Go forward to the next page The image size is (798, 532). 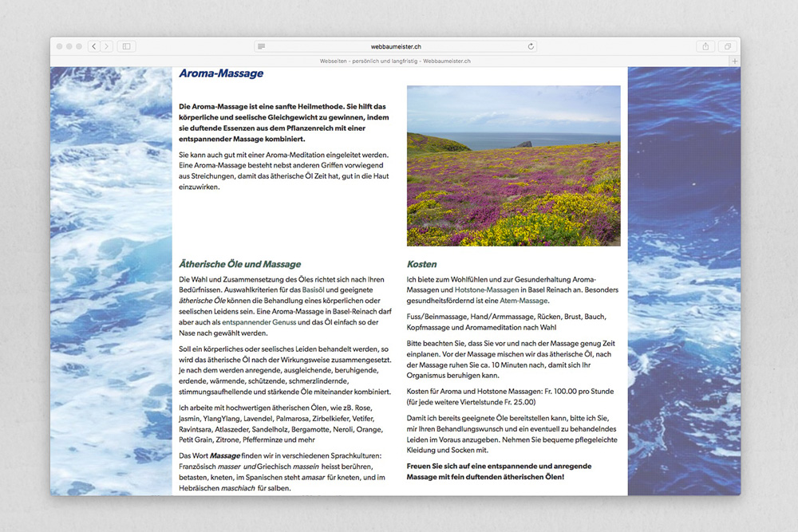[107, 47]
